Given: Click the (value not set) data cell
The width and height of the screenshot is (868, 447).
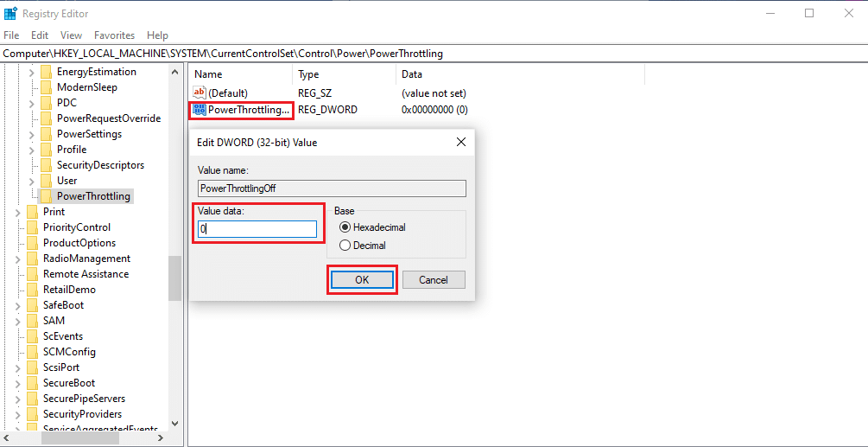Looking at the screenshot, I should [x=434, y=93].
